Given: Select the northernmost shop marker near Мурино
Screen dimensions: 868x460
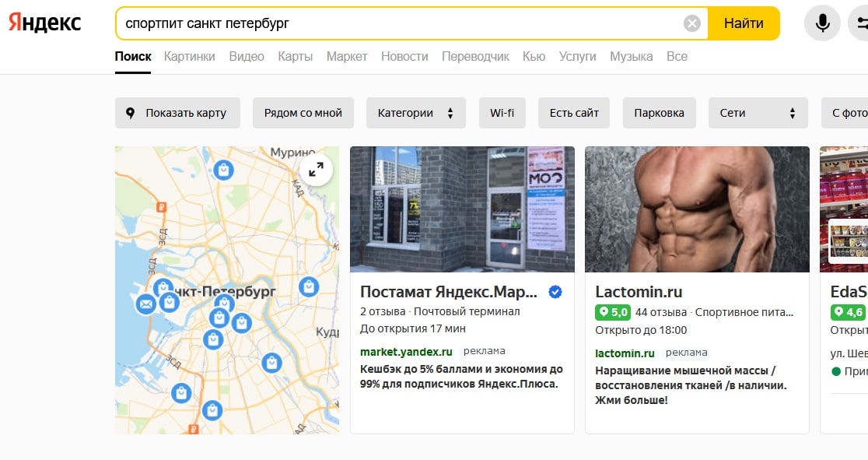Looking at the screenshot, I should click(x=224, y=170).
